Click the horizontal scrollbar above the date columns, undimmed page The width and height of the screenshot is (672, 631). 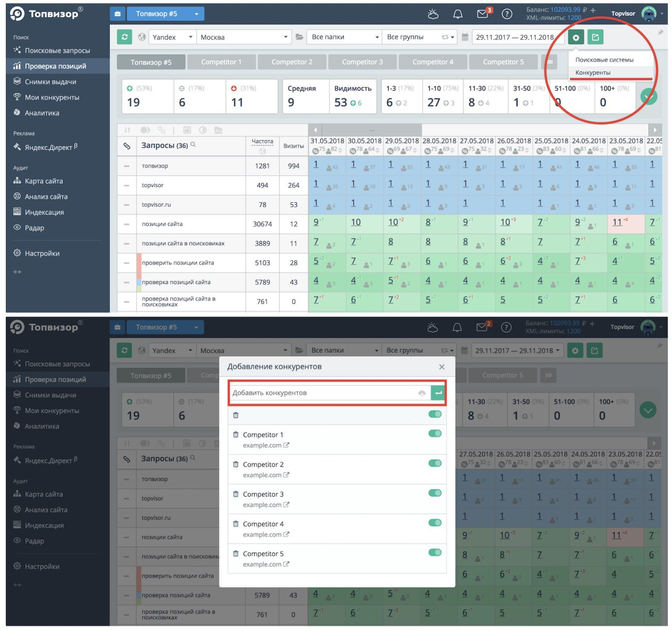[x=372, y=130]
